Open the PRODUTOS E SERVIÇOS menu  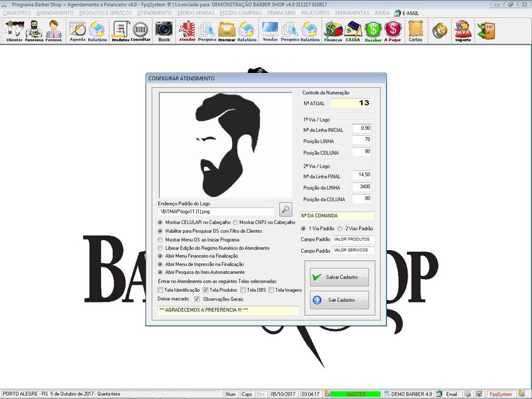pyautogui.click(x=106, y=13)
